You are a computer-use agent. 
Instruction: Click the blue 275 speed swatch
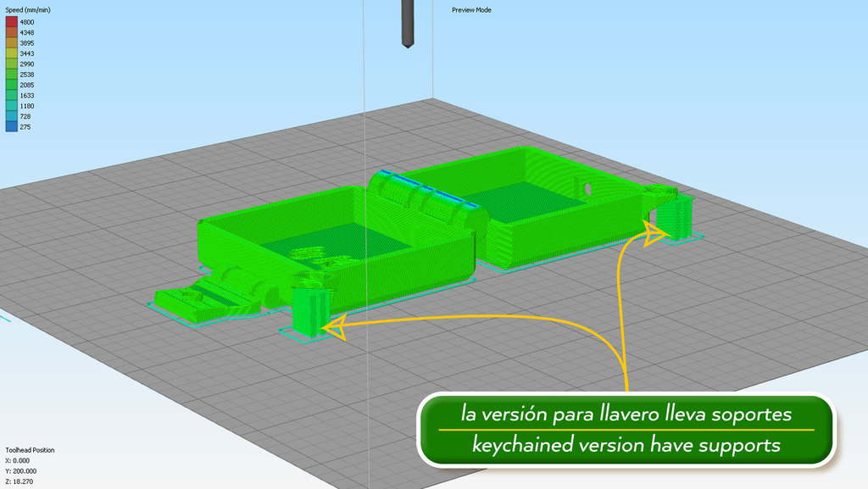click(x=12, y=126)
